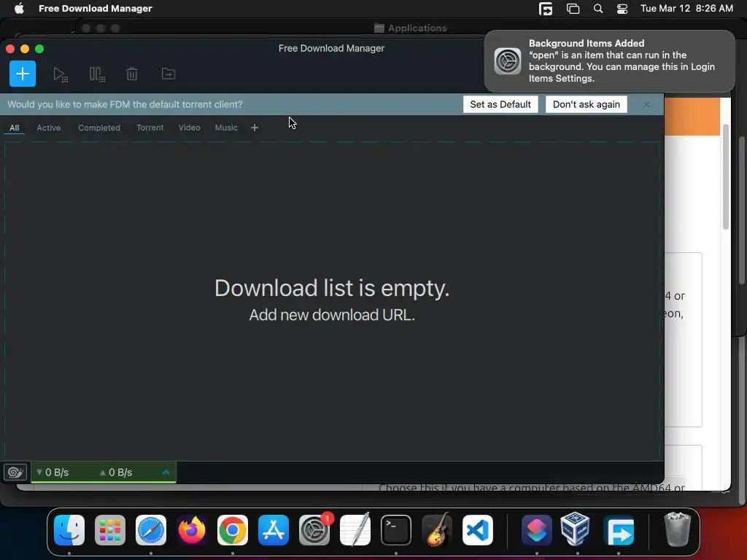The width and height of the screenshot is (747, 560).
Task: Launch Google Chrome from the Dock
Action: (x=233, y=530)
